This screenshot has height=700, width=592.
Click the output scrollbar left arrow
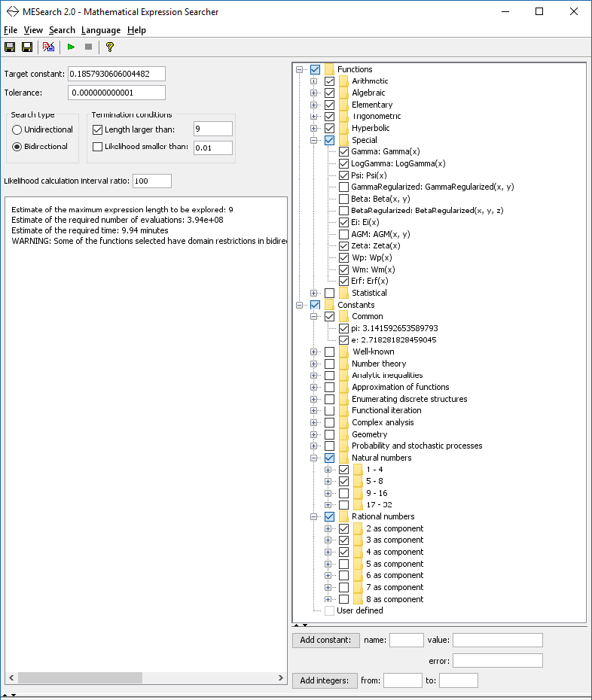coord(11,677)
